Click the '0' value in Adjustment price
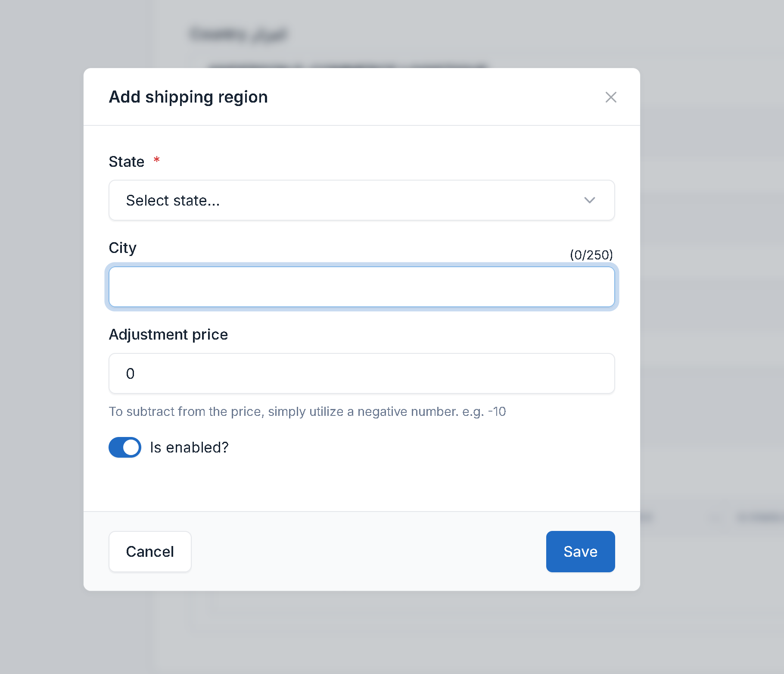Viewport: 784px width, 674px height. point(130,374)
